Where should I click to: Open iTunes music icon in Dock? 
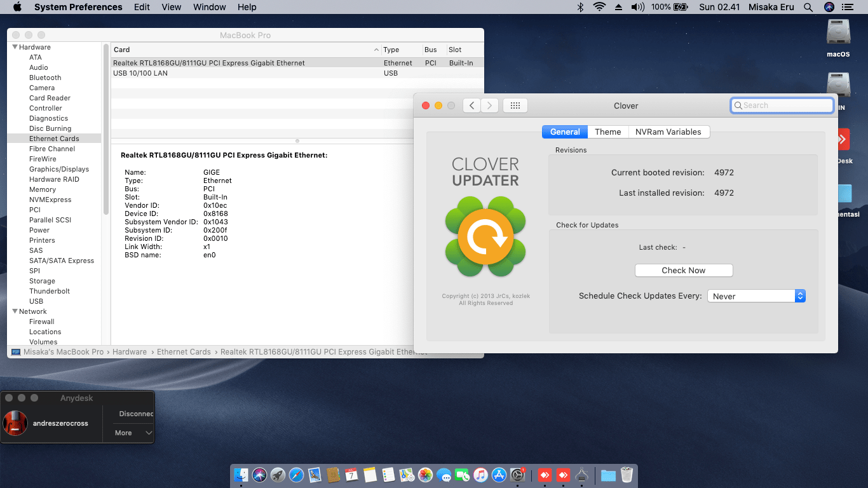click(481, 475)
